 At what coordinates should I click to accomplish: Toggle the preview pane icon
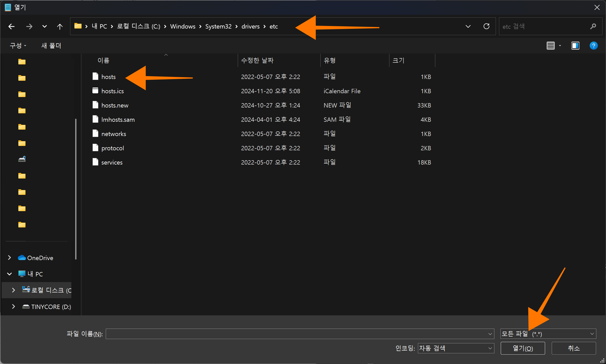[x=575, y=46]
